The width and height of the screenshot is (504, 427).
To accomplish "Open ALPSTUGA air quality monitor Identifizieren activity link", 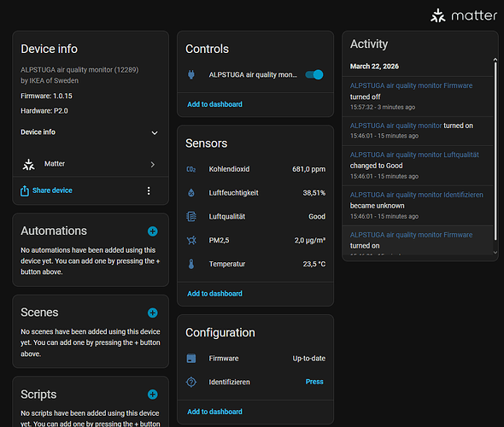I will (x=416, y=195).
